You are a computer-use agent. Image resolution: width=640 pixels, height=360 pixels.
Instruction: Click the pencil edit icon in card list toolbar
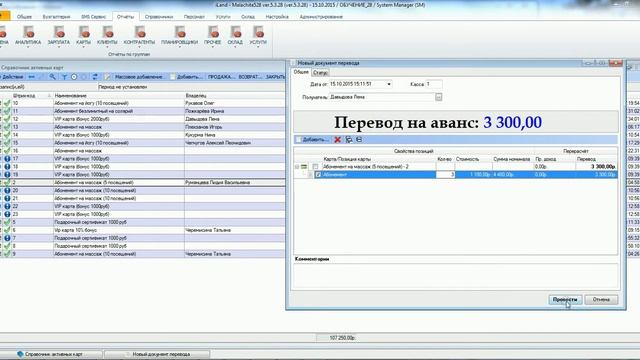107,77
